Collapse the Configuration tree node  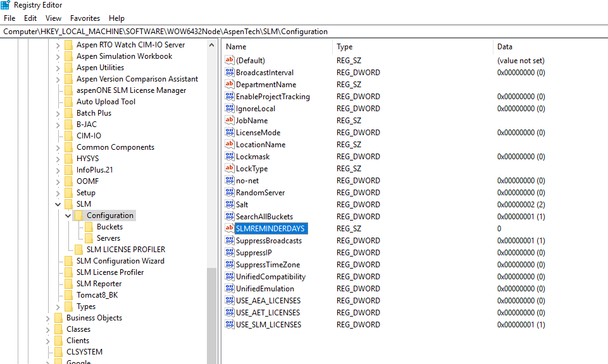[x=68, y=215]
